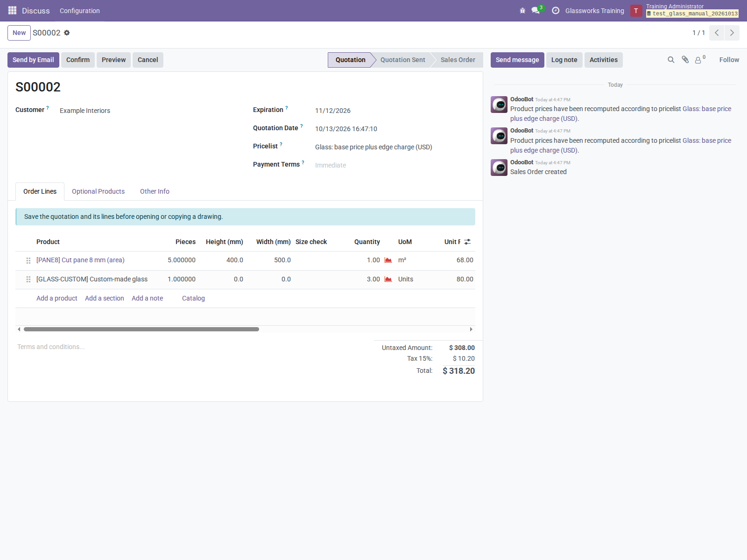Open the activities clock icon

click(x=556, y=10)
